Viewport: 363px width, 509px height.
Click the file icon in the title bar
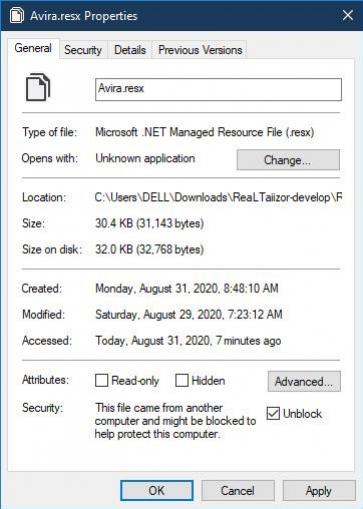[x=17, y=15]
